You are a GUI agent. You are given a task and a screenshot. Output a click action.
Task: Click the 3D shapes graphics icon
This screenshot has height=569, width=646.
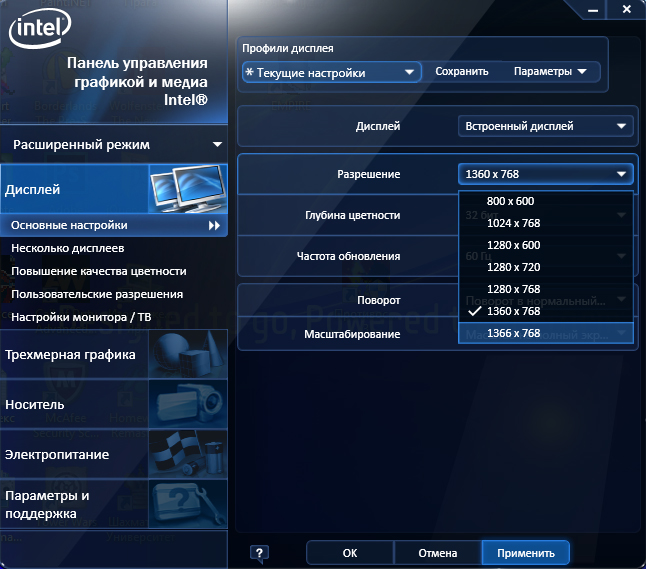pos(188,355)
